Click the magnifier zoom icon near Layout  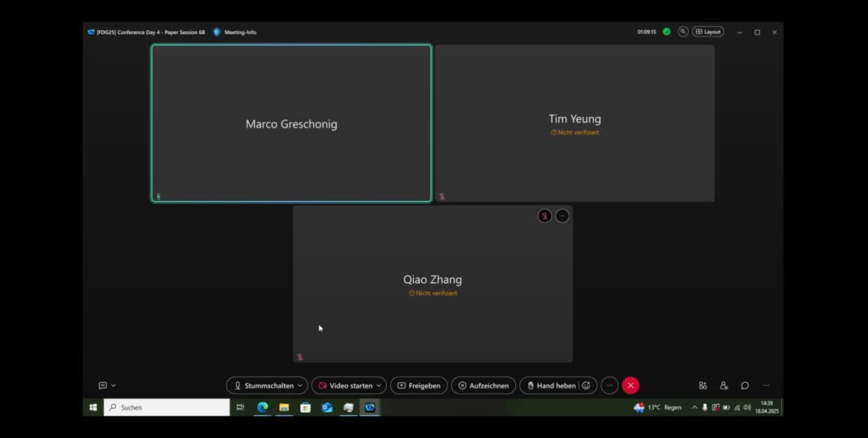(x=683, y=32)
